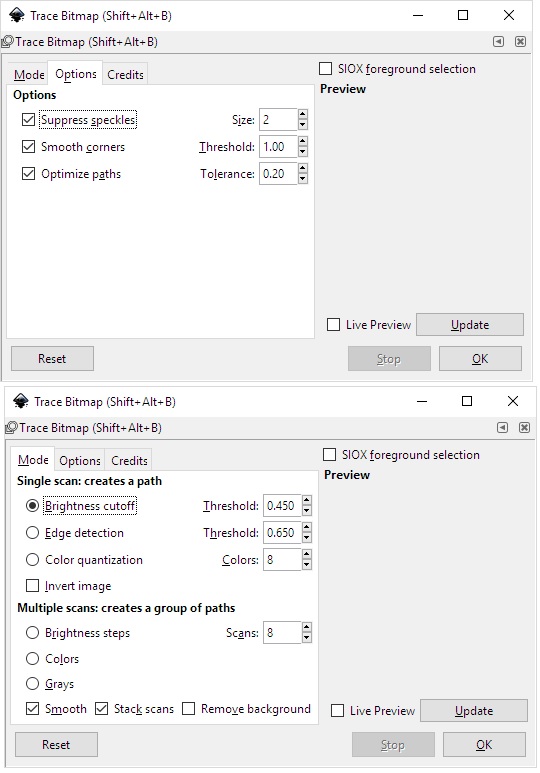This screenshot has height=773, width=540.
Task: Select Color quantization radio button
Action: pos(33,560)
